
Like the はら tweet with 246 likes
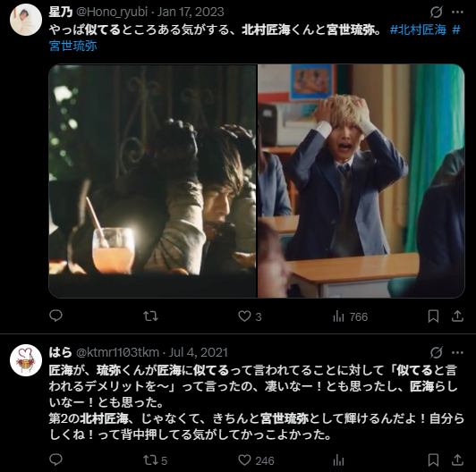[x=256, y=460]
